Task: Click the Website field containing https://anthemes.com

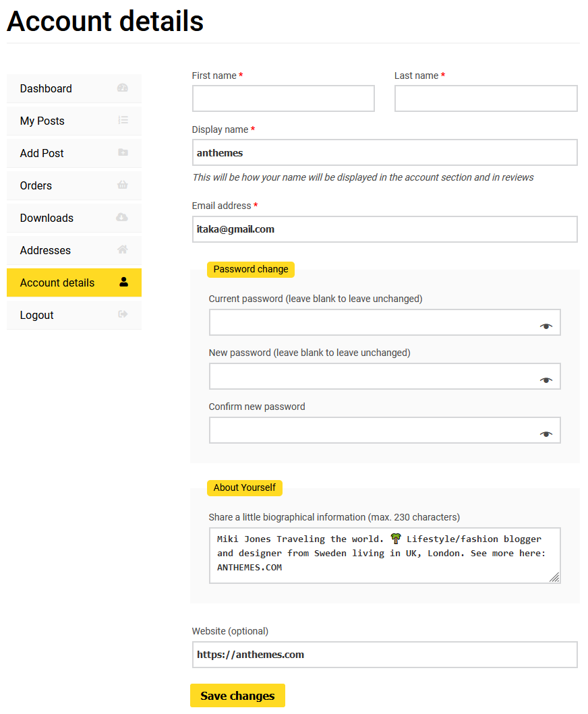Action: [384, 655]
